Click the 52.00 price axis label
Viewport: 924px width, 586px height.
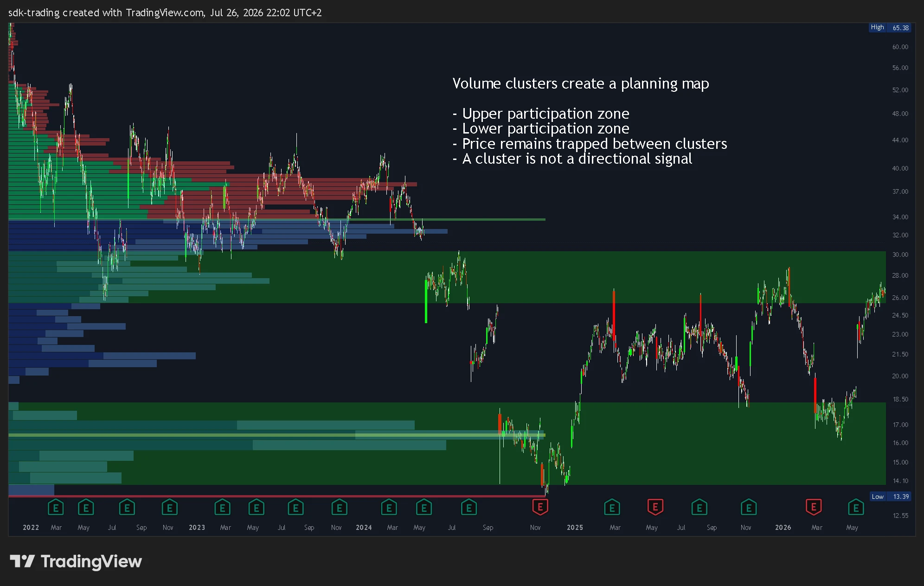[900, 90]
